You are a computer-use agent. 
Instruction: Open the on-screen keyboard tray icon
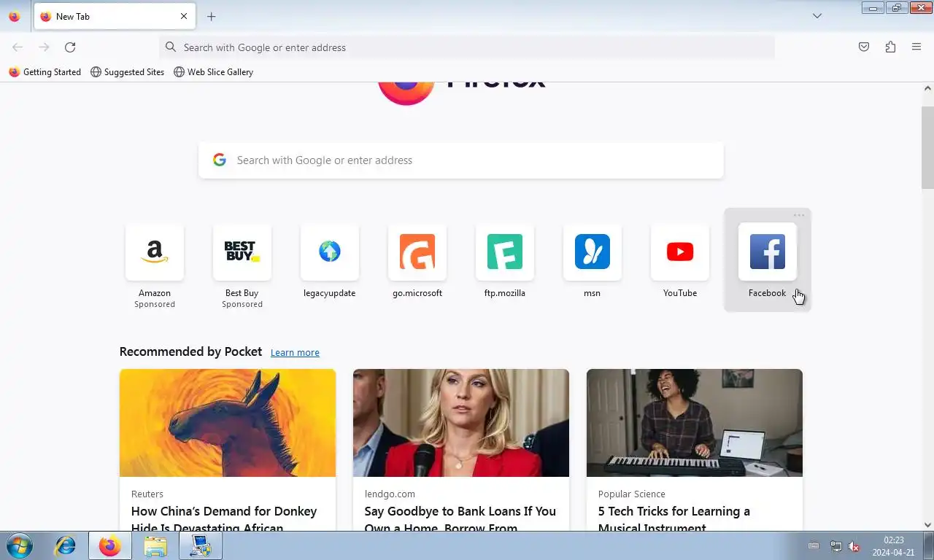pyautogui.click(x=814, y=546)
